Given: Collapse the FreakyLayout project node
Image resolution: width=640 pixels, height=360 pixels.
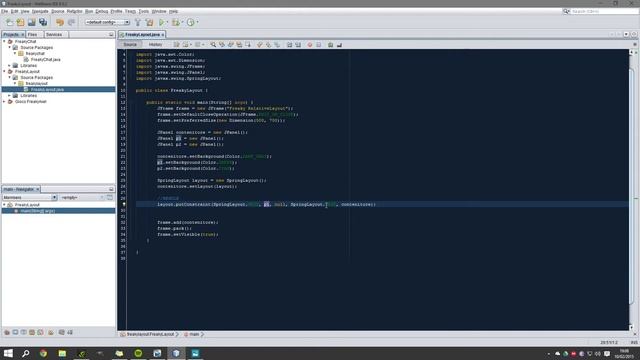Looking at the screenshot, I should tap(4, 71).
